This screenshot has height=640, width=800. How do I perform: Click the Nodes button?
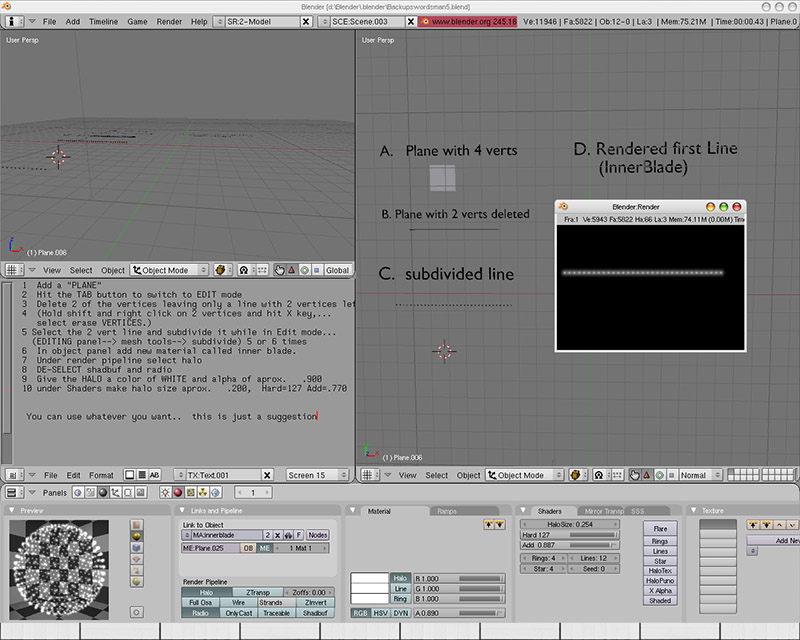[318, 535]
